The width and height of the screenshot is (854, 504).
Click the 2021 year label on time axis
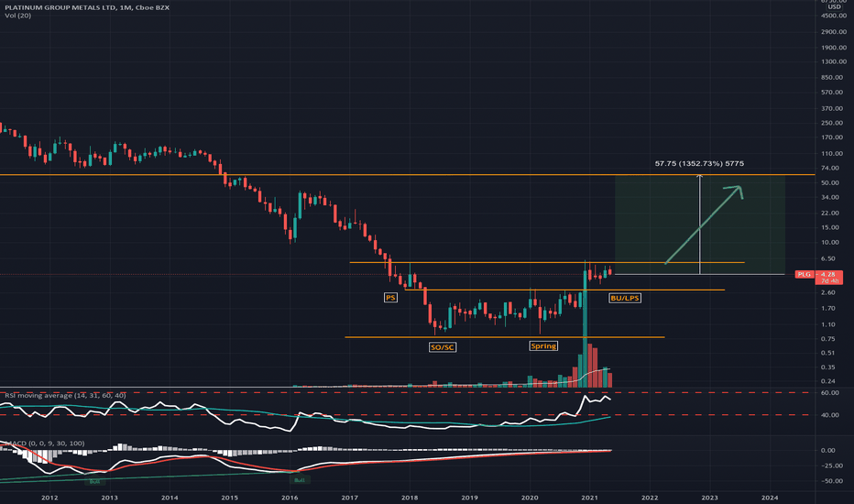589,498
